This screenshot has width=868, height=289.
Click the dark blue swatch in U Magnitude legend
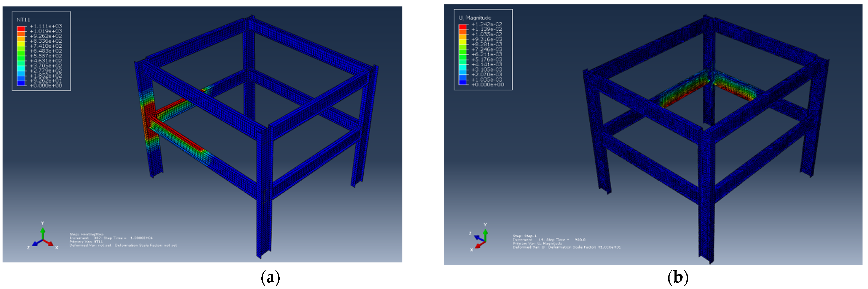463,82
